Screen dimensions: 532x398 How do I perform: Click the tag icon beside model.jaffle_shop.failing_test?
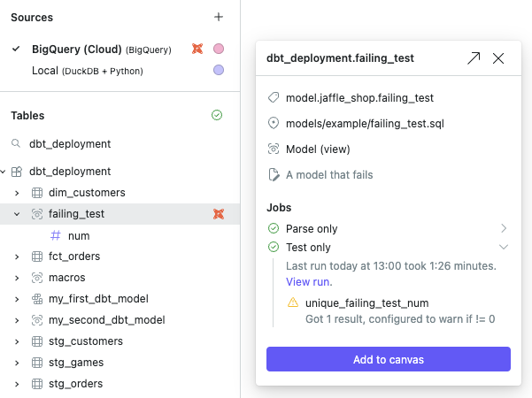click(x=274, y=97)
